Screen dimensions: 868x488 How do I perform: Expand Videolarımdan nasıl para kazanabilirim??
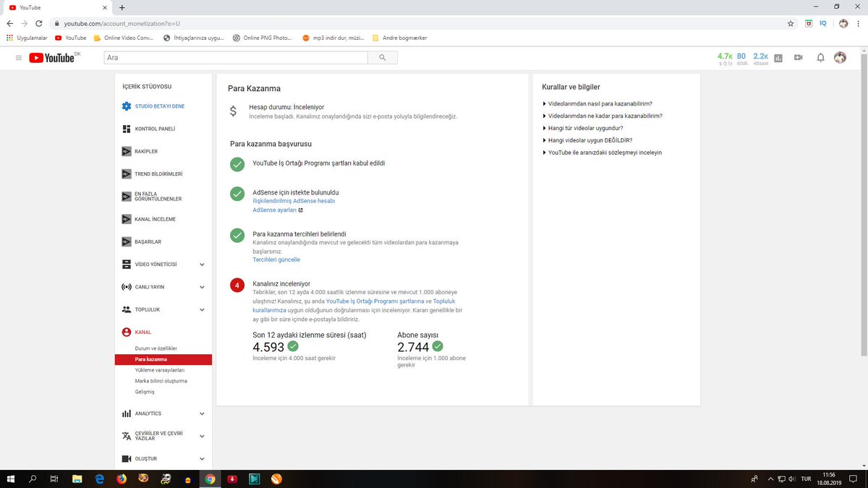(x=597, y=103)
